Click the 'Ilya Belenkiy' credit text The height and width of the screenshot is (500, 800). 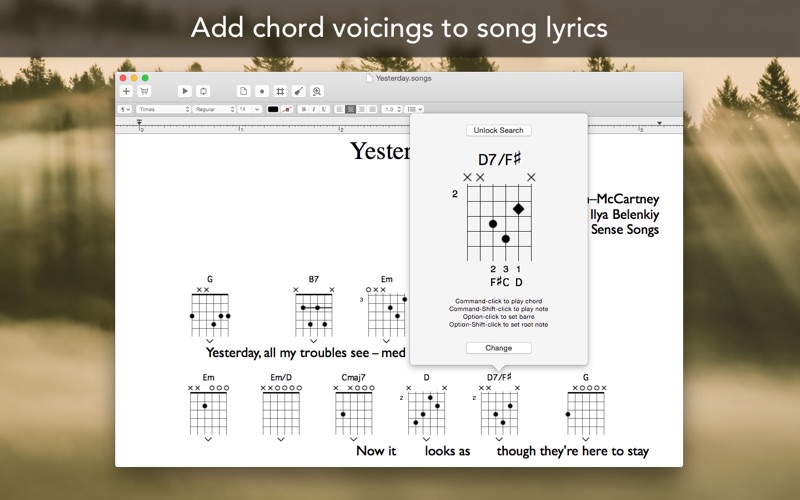[624, 214]
